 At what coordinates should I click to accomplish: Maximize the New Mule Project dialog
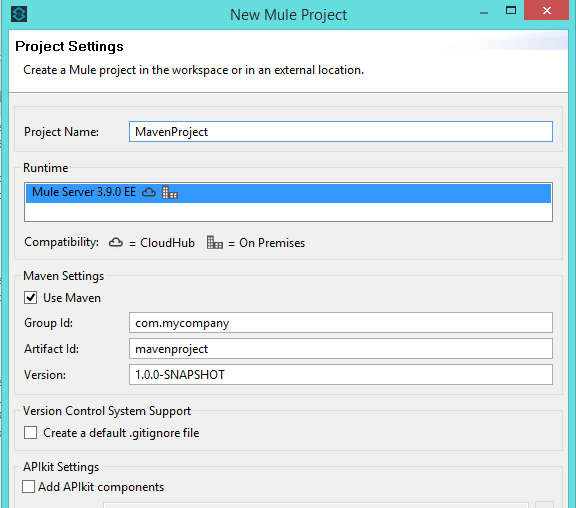tap(511, 10)
